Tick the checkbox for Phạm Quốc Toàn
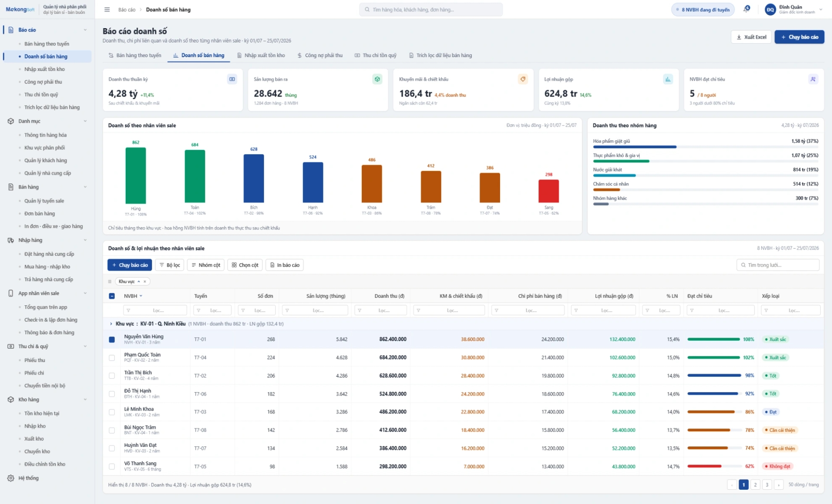 [112, 358]
